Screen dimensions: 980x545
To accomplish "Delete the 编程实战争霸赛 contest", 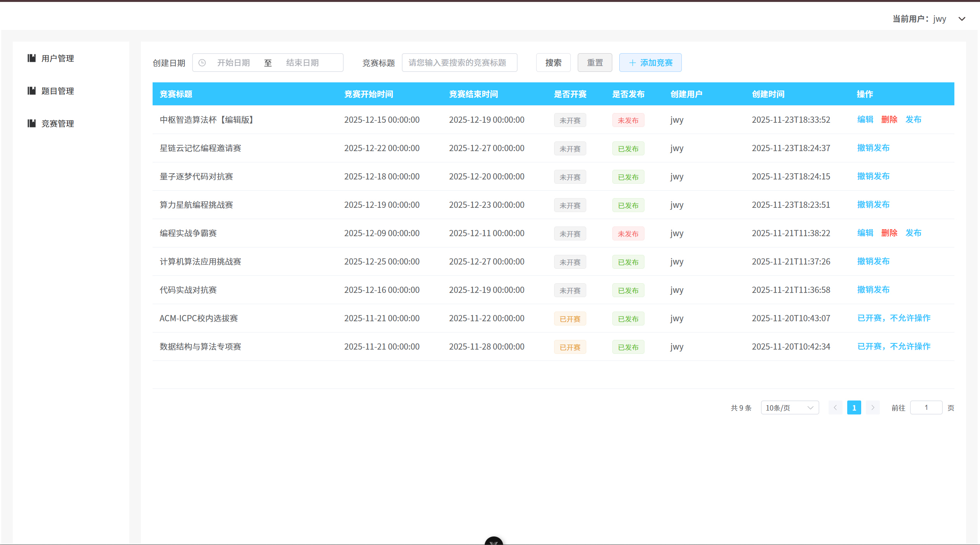I will tap(889, 233).
